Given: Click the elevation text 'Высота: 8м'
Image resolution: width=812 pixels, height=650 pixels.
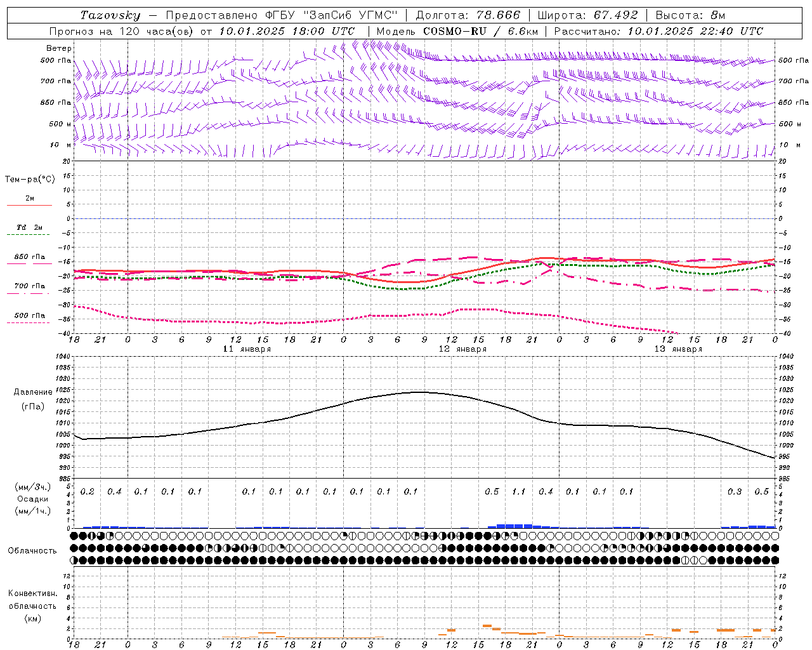Looking at the screenshot, I should (x=690, y=15).
